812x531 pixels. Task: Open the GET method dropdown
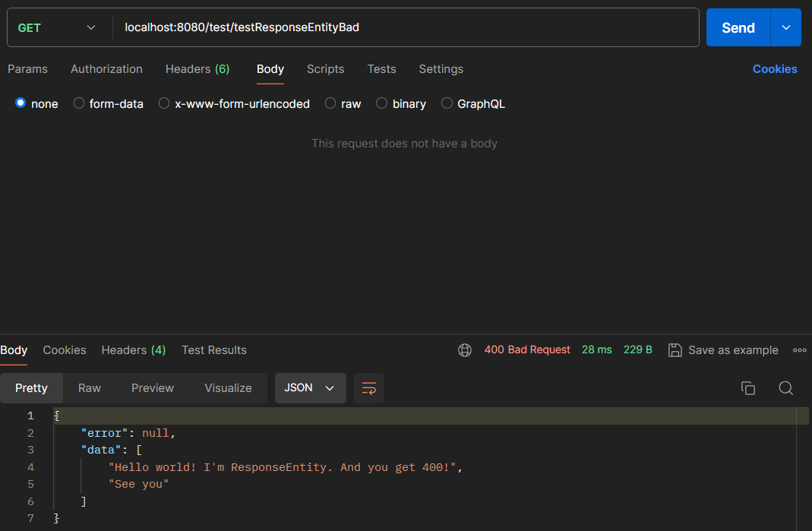point(57,28)
